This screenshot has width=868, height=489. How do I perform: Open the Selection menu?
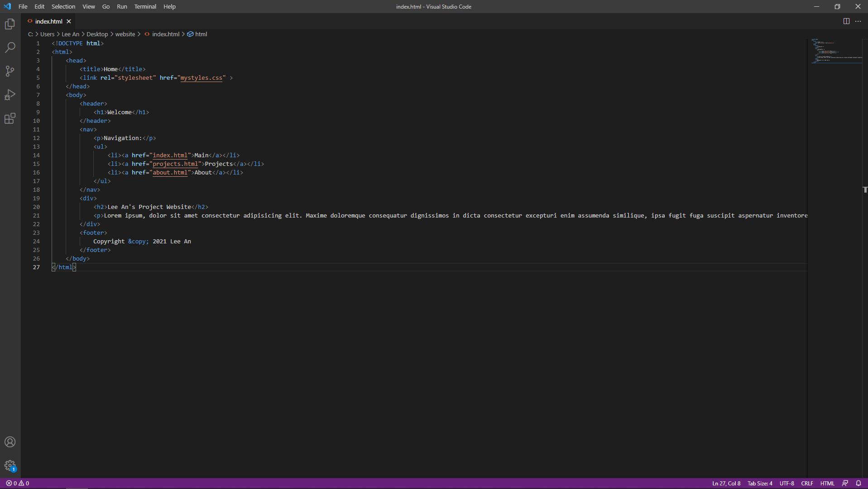click(63, 6)
